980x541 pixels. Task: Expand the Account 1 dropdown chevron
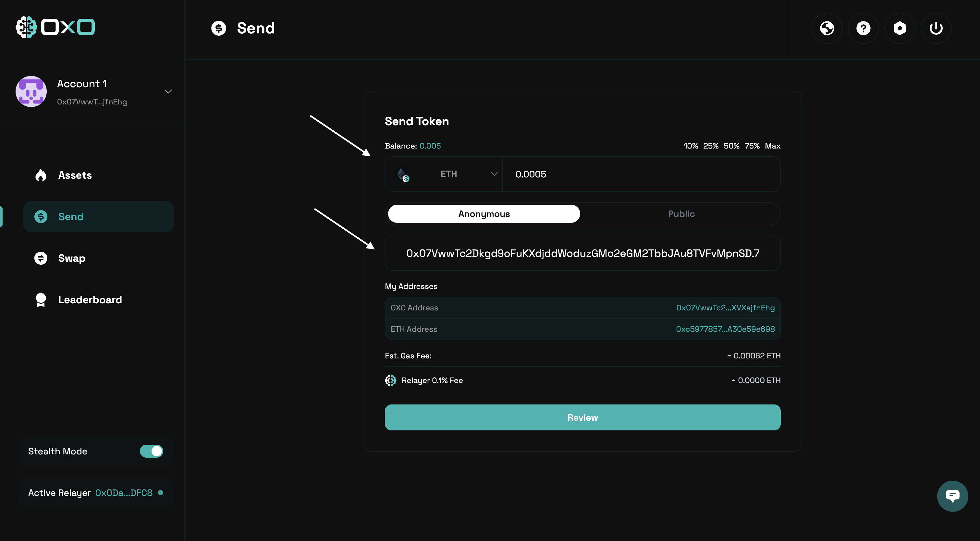(x=168, y=91)
